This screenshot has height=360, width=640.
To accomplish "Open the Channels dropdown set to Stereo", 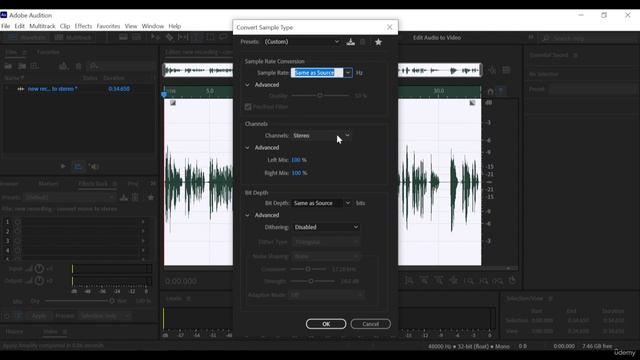I will tap(321, 136).
